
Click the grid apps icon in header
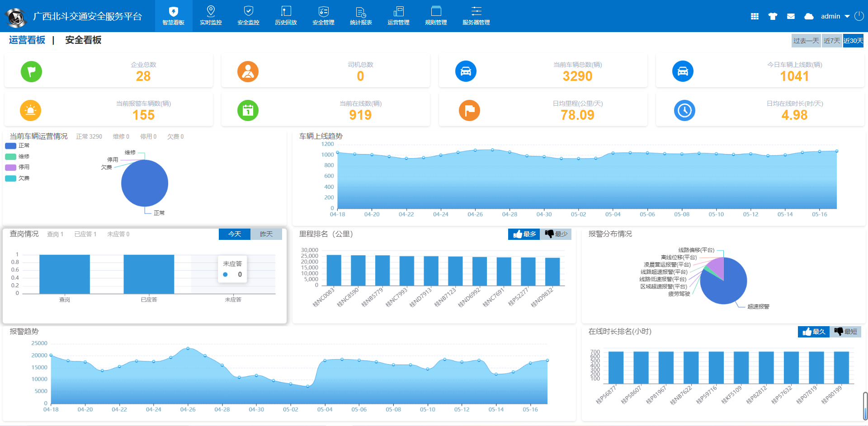(755, 16)
